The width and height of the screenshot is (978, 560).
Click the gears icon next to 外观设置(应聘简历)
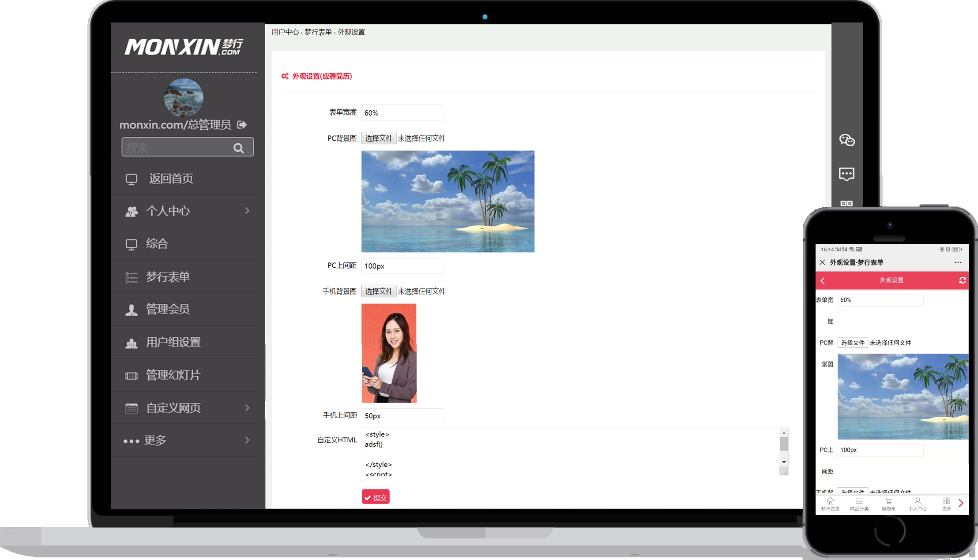tap(285, 76)
